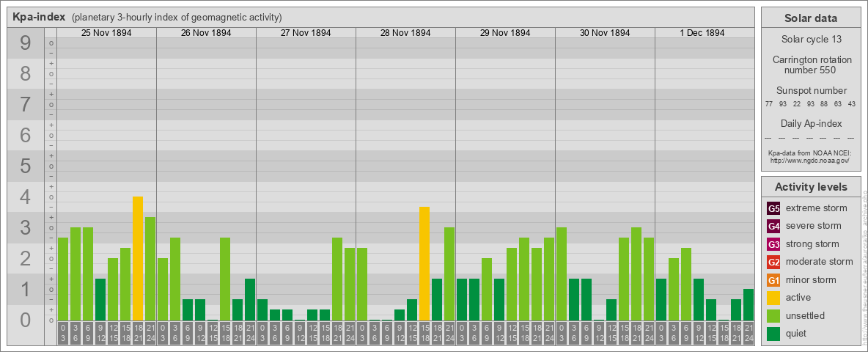Click the Kp scale label 9

[x=26, y=43]
